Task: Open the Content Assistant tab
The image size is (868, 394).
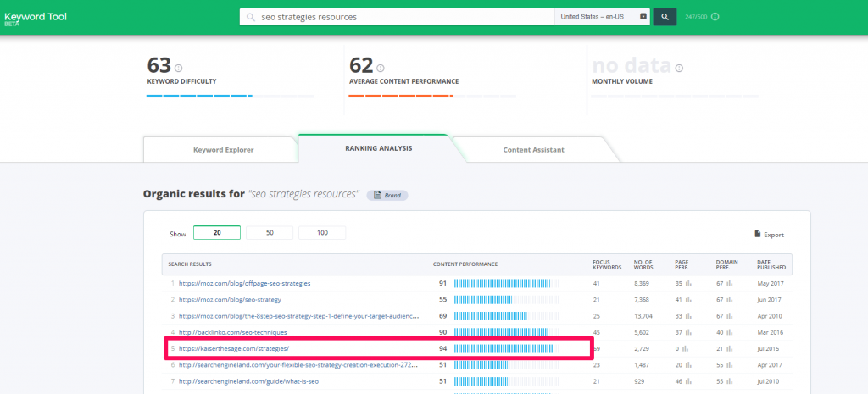Action: [534, 150]
